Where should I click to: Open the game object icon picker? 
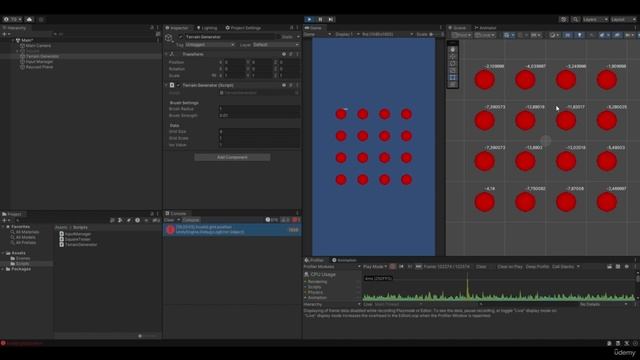169,38
